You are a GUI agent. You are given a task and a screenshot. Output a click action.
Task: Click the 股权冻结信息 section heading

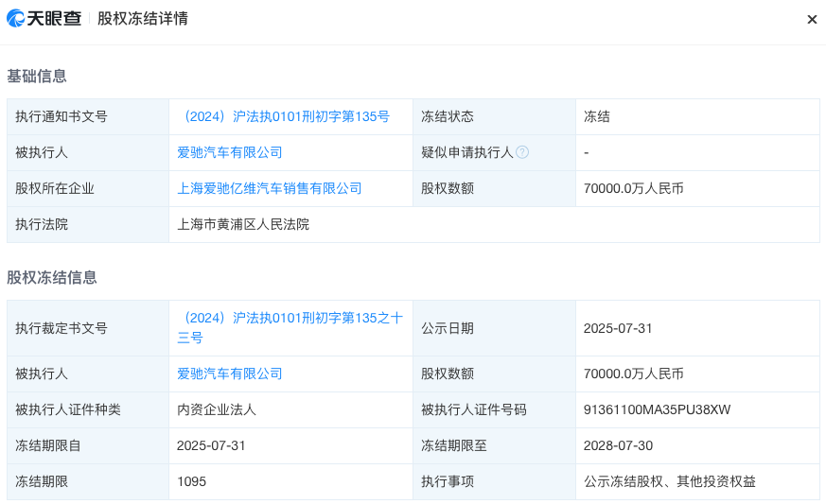[52, 277]
